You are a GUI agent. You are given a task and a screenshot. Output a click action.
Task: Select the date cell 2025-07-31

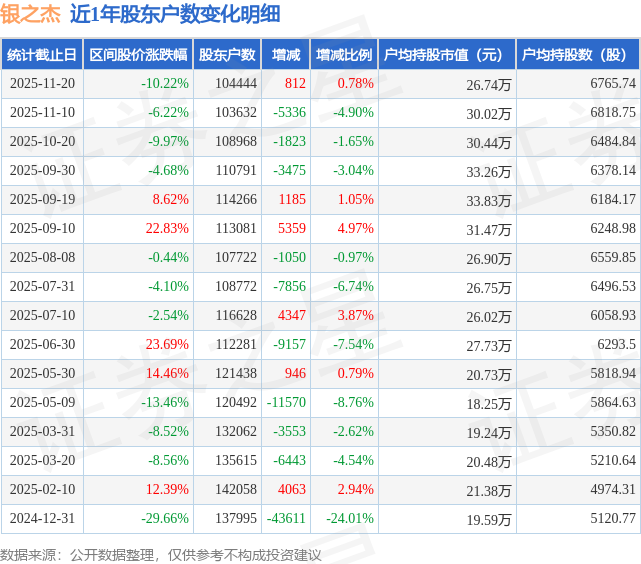(x=43, y=286)
